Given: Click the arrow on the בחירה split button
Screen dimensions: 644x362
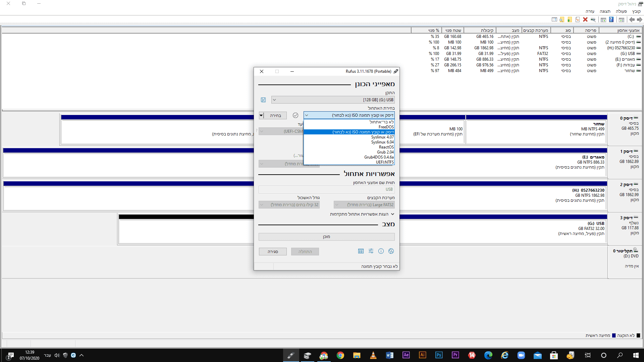Looking at the screenshot, I should [x=261, y=115].
